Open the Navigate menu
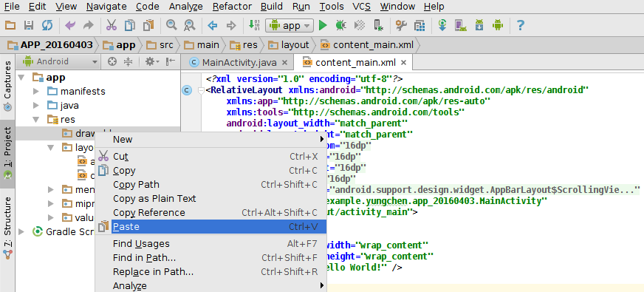Screen dimensions: 644x292 (x=106, y=7)
